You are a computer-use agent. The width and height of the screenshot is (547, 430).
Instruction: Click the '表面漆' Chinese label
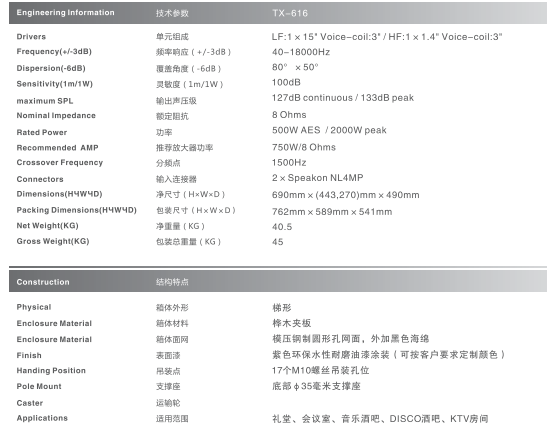[168, 356]
